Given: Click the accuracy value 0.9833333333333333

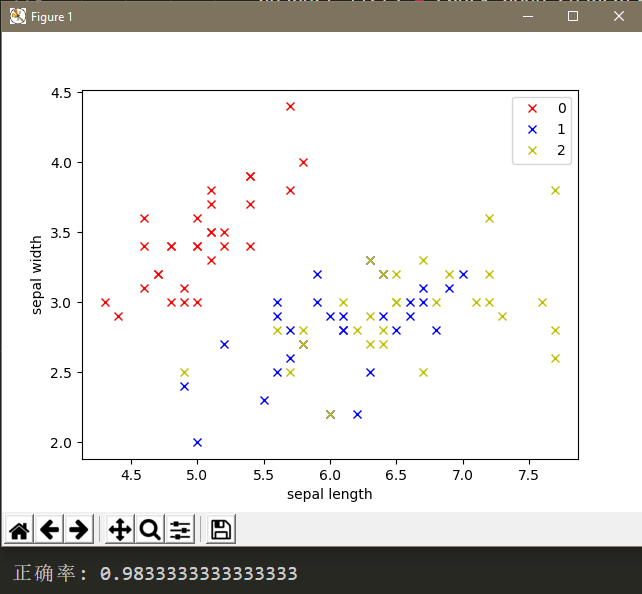Looking at the screenshot, I should (x=199, y=574).
